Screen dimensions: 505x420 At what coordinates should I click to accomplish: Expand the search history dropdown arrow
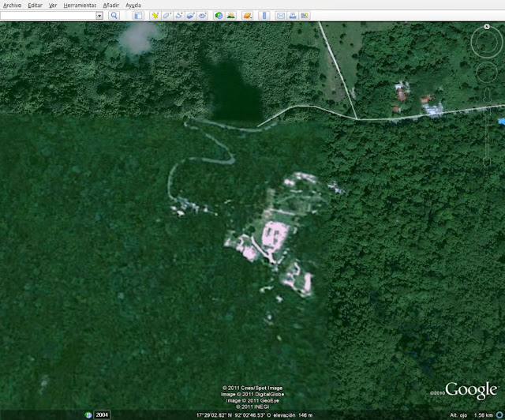(x=99, y=16)
